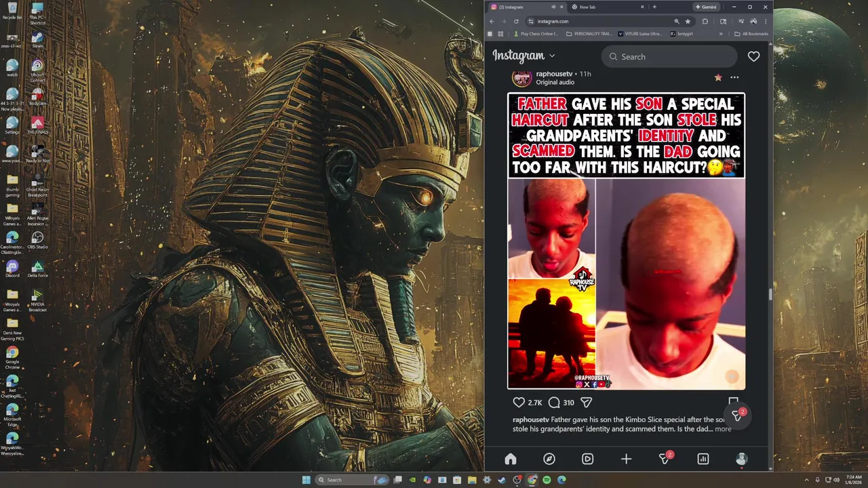Open Chrome apps grid in bookmarks bar
Screen dimensions: 868x488
coord(500,34)
